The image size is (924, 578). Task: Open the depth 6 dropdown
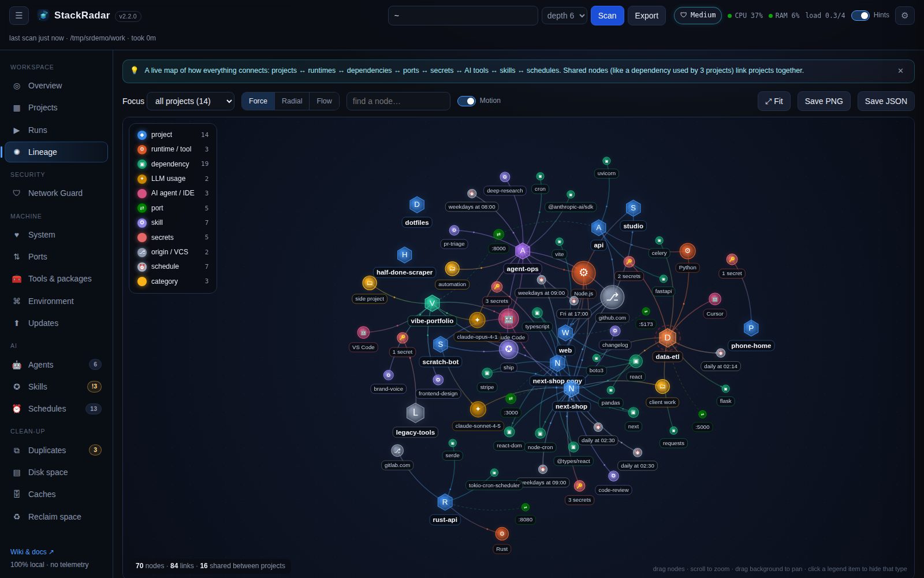pyautogui.click(x=564, y=16)
